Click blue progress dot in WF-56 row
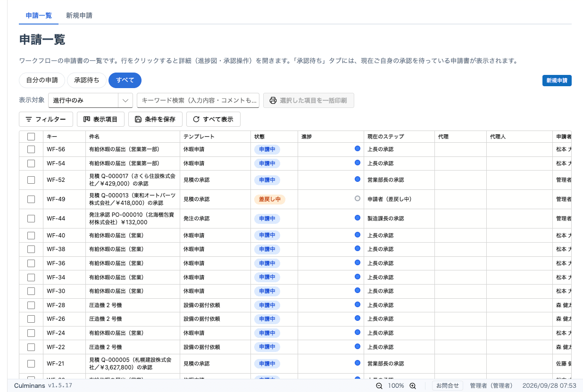Screen dimensions: 583x392 tap(358, 148)
